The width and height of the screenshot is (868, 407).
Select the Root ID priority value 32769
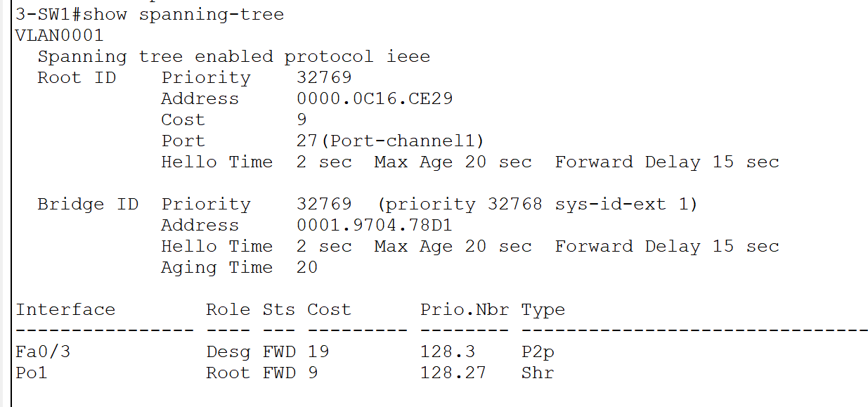[x=324, y=77]
